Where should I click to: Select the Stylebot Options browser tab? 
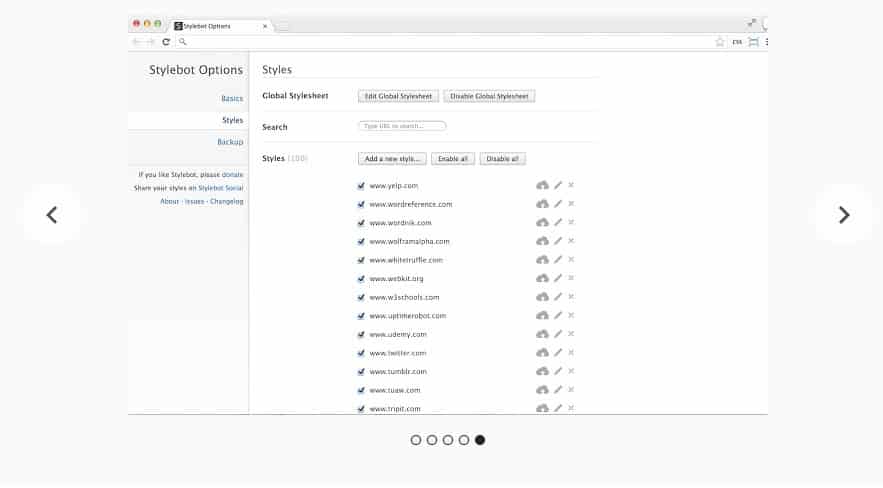click(x=221, y=26)
